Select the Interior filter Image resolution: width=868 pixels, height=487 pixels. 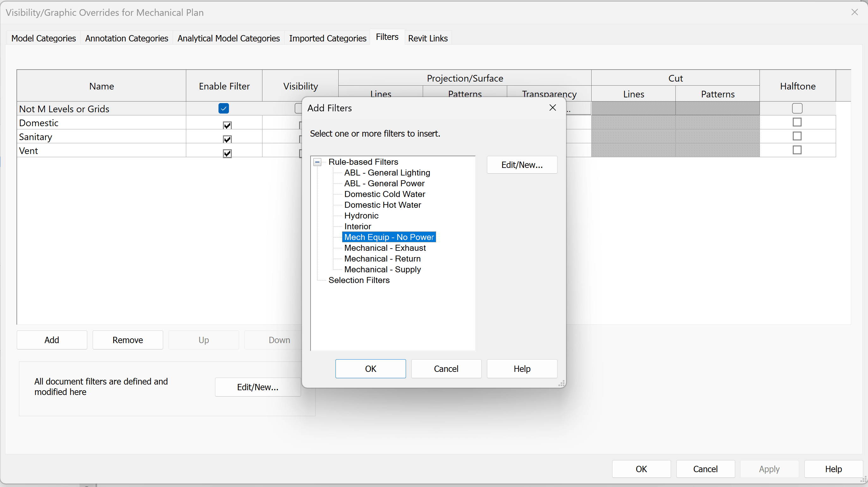click(x=358, y=227)
